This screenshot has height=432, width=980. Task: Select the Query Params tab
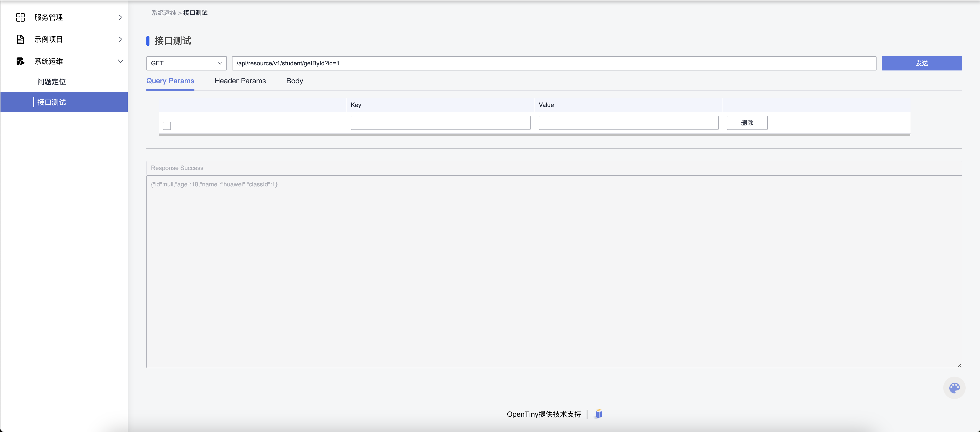pyautogui.click(x=170, y=81)
